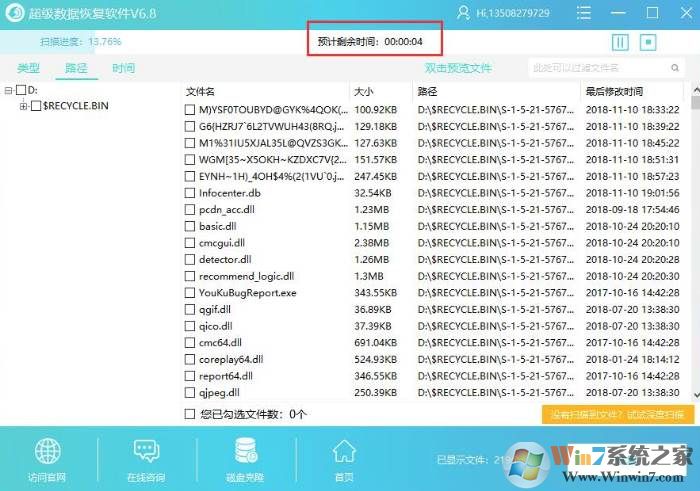Expand the $RECYCLE.BIN tree node
700x491 pixels.
click(x=23, y=106)
